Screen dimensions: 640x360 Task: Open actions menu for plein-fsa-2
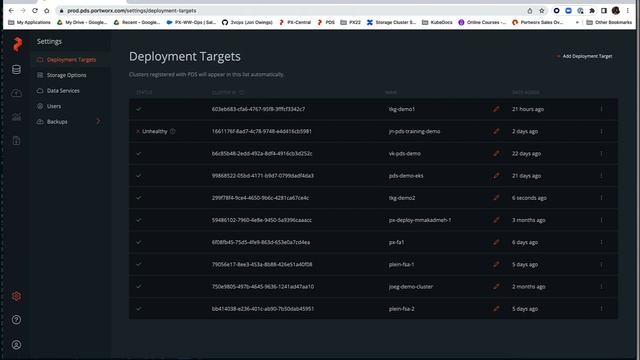(601, 309)
